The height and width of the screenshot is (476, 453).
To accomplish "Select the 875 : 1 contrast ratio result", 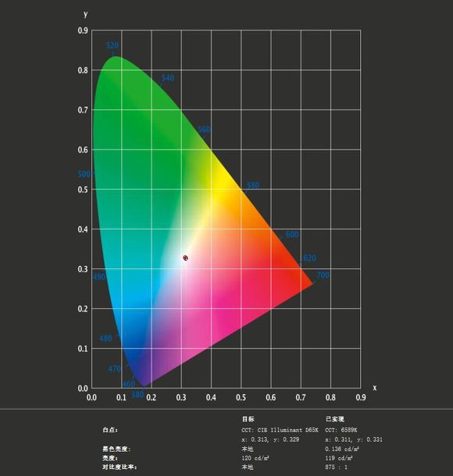I will (x=336, y=467).
